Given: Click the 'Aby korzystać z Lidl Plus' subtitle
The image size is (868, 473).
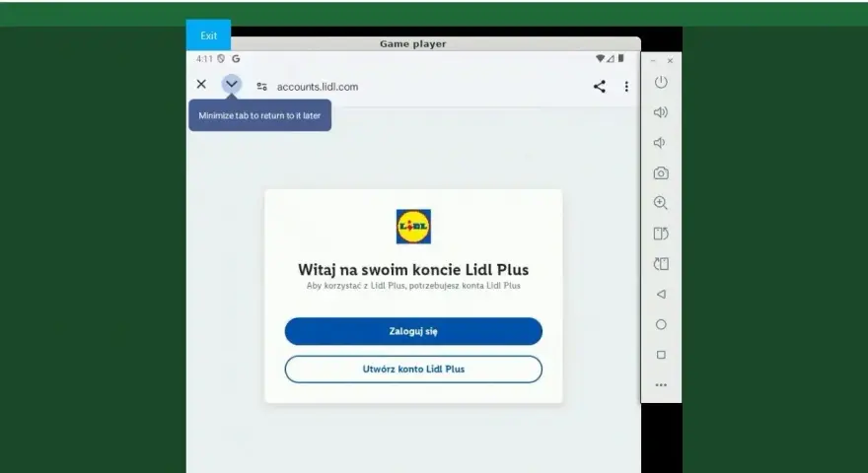Looking at the screenshot, I should [413, 286].
